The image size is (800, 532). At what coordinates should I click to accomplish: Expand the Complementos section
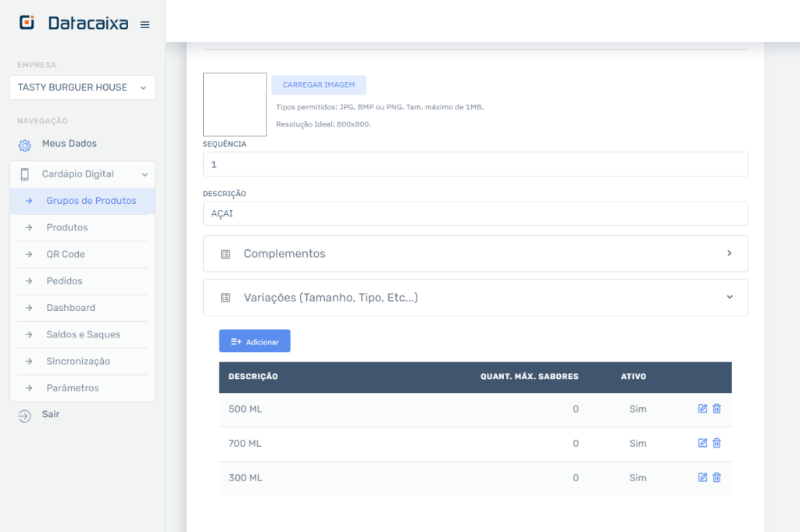(x=475, y=254)
